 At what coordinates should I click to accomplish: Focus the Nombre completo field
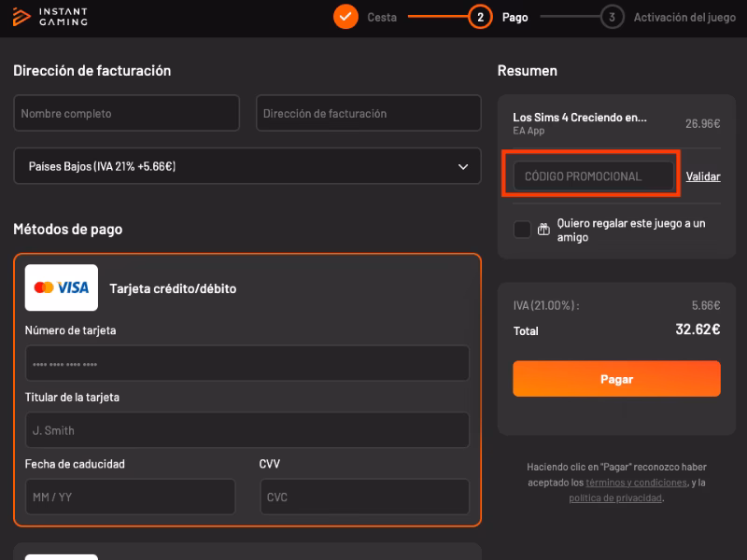click(126, 113)
